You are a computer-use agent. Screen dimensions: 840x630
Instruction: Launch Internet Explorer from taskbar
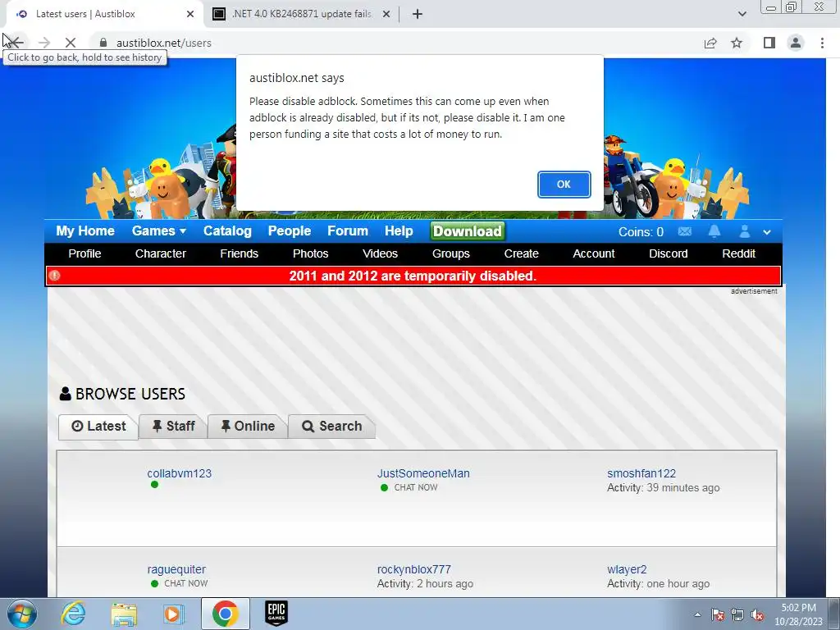(73, 614)
